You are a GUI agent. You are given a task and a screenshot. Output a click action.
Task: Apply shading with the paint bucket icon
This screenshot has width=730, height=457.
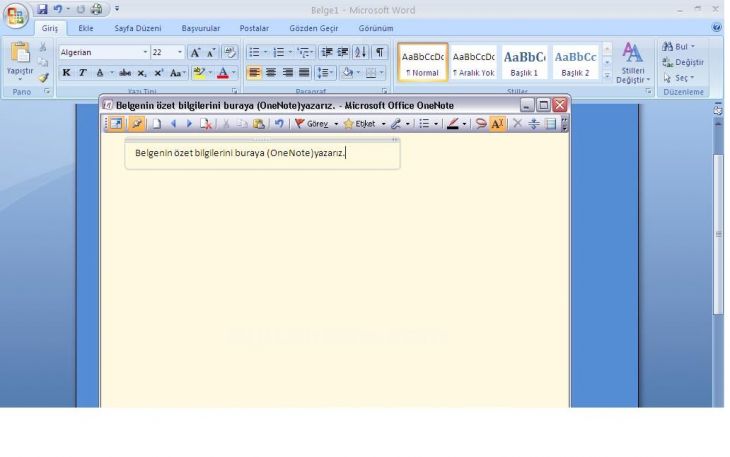347,73
